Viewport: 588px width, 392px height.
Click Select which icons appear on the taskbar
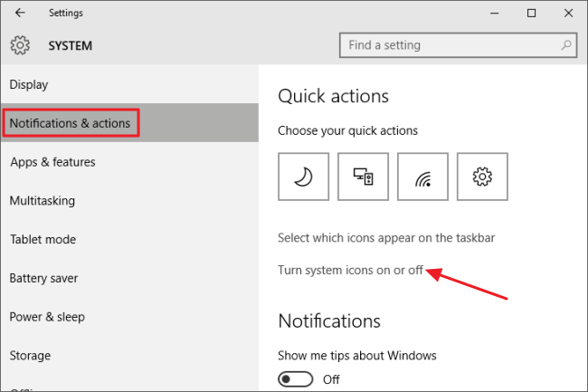[386, 238]
